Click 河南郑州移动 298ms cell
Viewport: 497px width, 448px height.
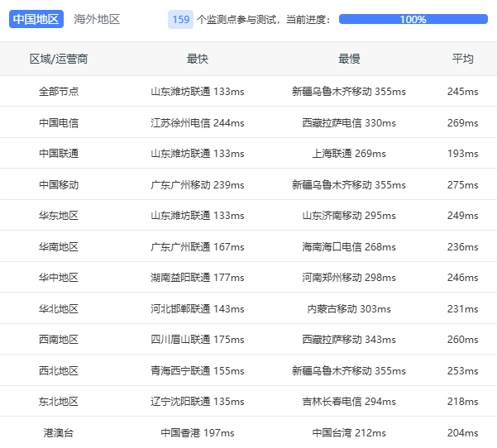click(349, 278)
